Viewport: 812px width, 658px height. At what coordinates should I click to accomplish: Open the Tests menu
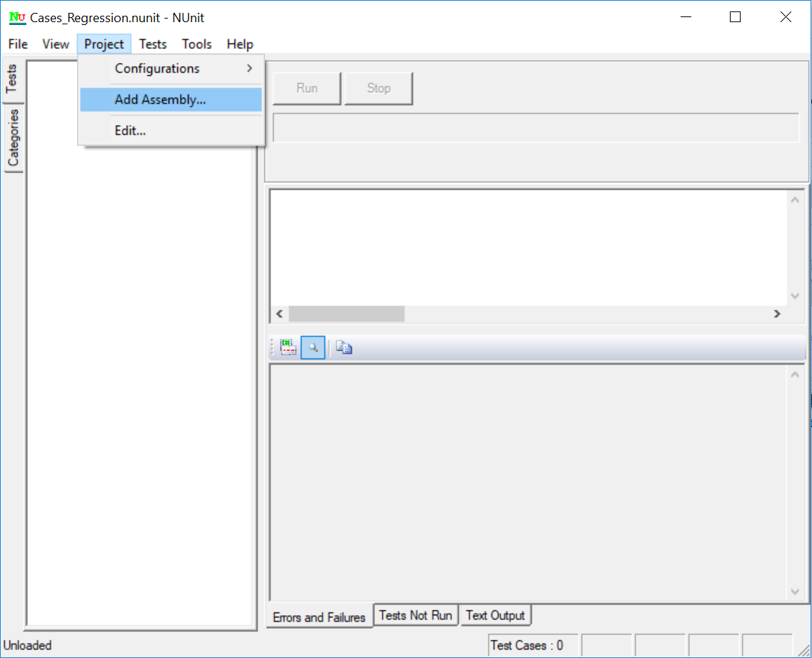(x=153, y=44)
